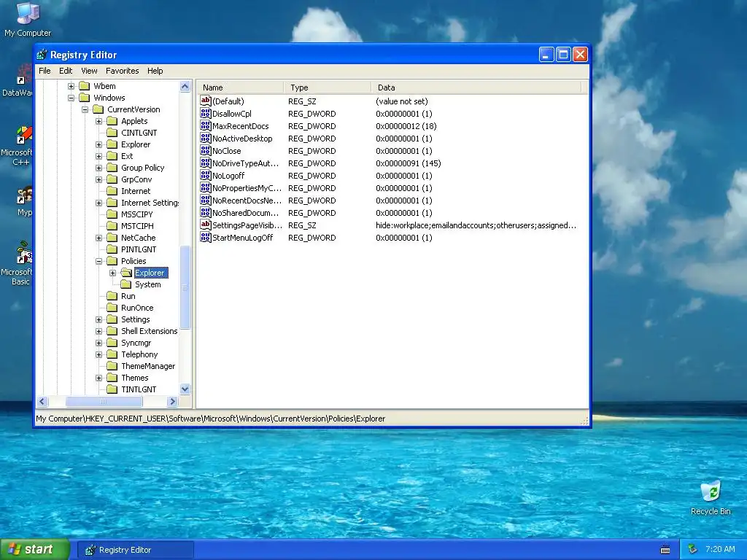The image size is (747, 560).
Task: Click the Name column header
Action: pyautogui.click(x=240, y=87)
